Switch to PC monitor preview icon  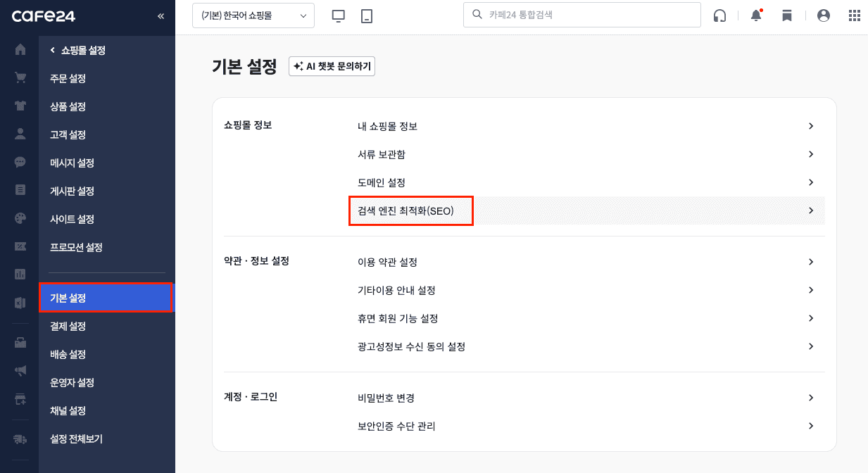pyautogui.click(x=339, y=15)
